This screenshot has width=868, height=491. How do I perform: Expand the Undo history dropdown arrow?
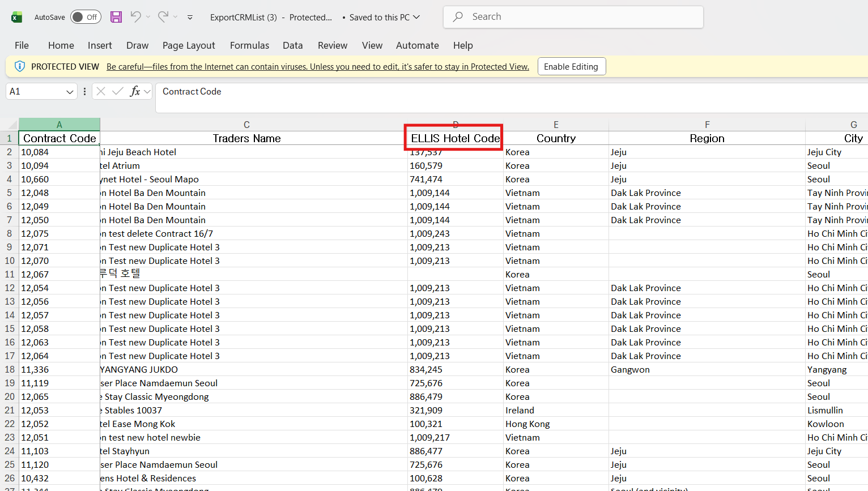[148, 17]
